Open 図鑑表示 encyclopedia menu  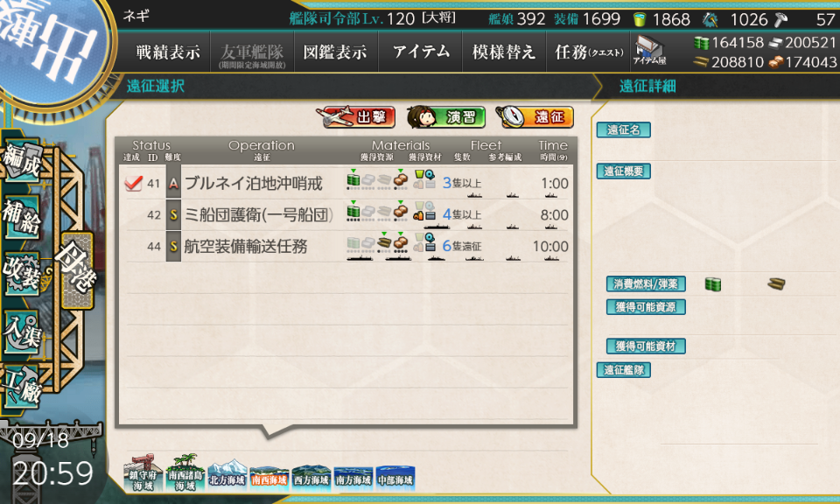coord(336,52)
